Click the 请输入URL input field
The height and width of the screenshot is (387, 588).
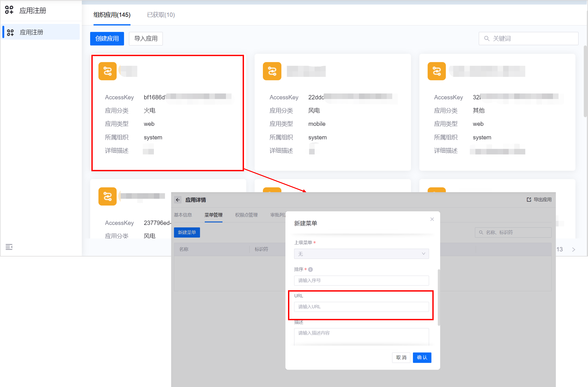(x=361, y=307)
